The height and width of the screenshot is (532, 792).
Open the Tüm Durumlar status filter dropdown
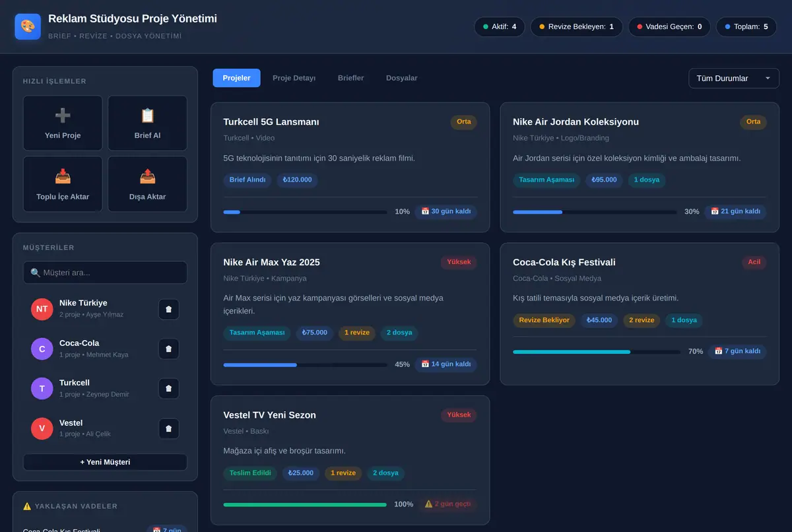(x=734, y=78)
